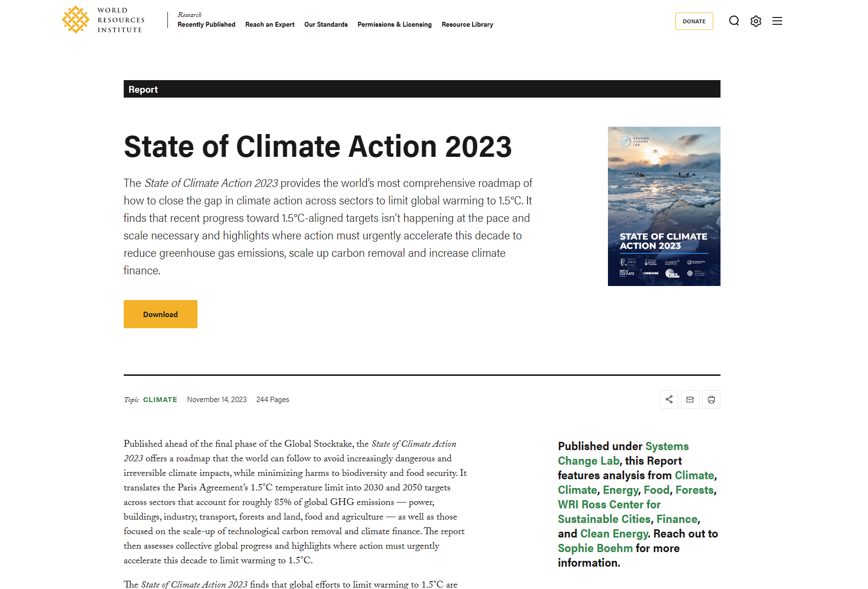The image size is (868, 589).
Task: Follow the Clean Energy link
Action: coord(614,534)
